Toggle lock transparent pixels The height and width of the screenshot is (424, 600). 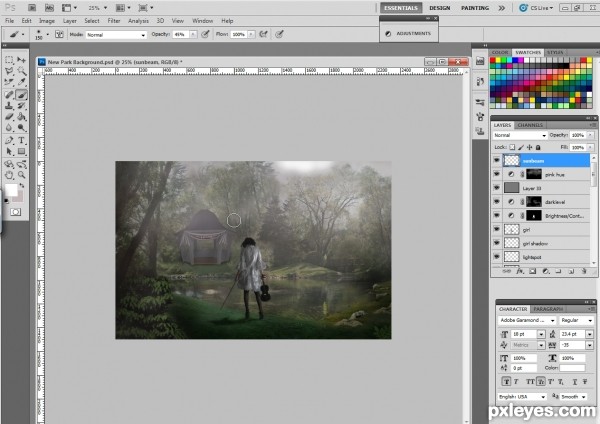click(512, 147)
